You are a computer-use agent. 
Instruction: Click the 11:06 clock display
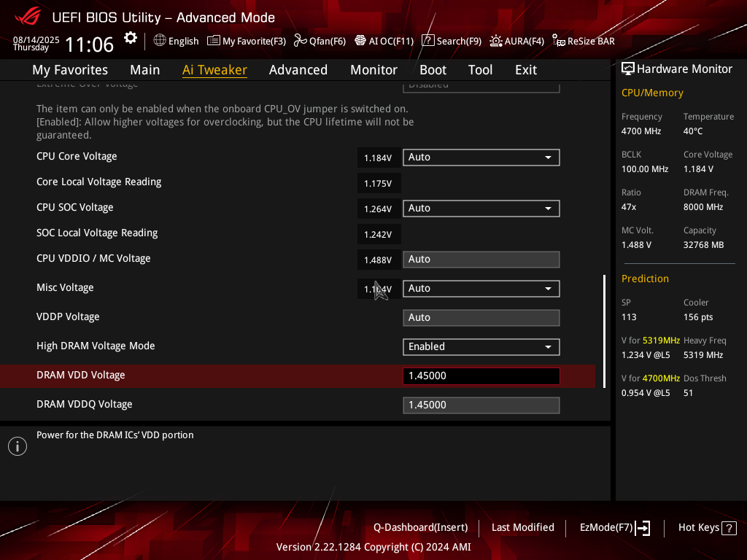[90, 44]
